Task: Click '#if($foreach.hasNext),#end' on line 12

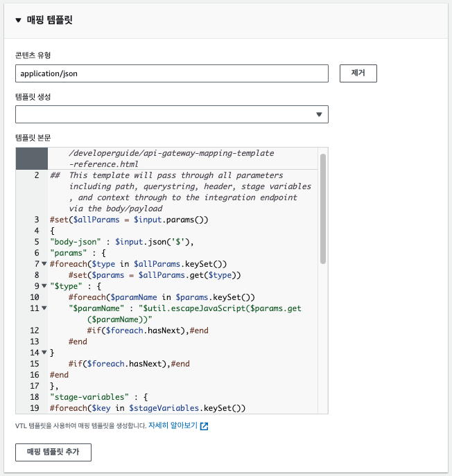Action: 148,330
